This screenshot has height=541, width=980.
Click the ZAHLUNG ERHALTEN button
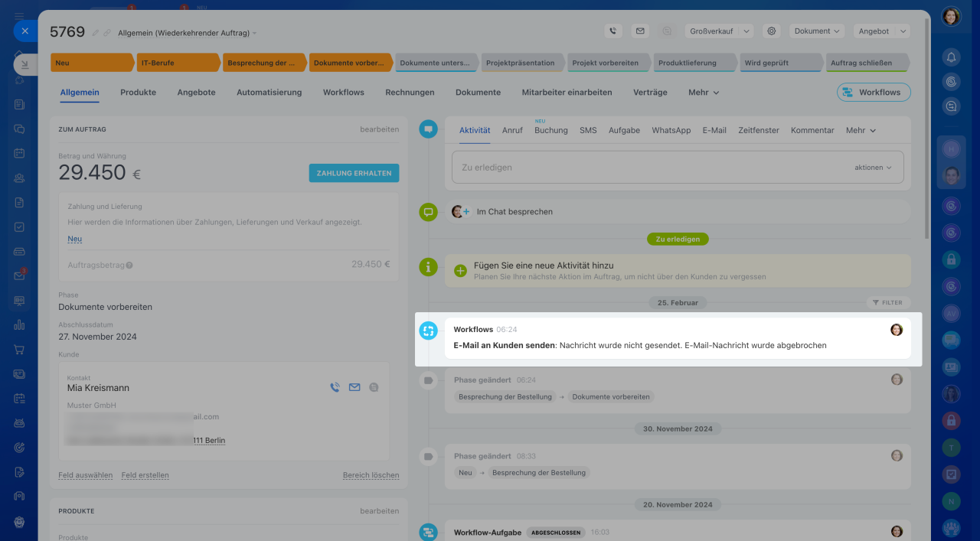point(354,173)
